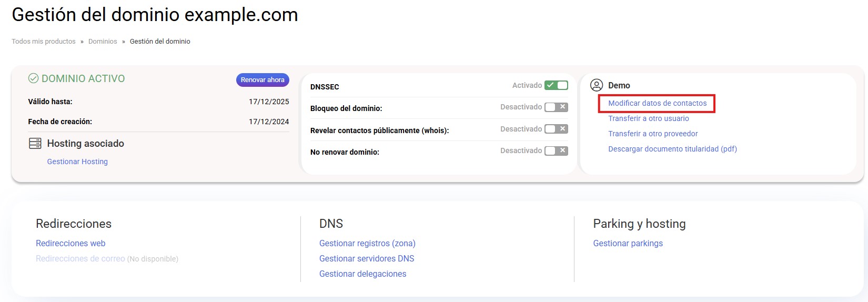Download the documento titularidad PDF

pos(672,149)
